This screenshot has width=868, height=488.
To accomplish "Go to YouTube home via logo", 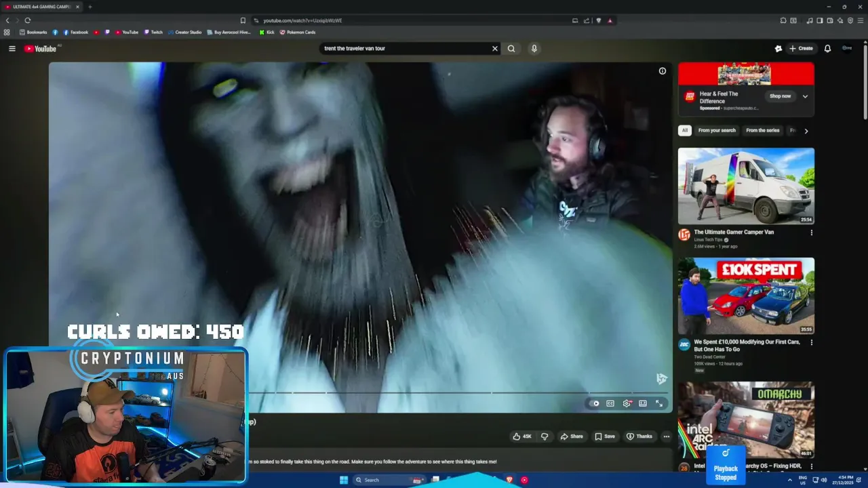I will [40, 49].
